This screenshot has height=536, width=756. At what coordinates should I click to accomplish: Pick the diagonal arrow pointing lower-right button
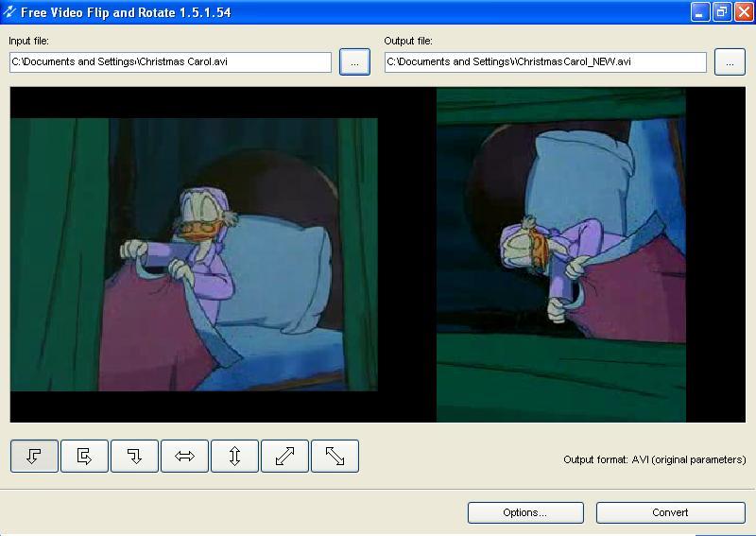pyautogui.click(x=335, y=456)
